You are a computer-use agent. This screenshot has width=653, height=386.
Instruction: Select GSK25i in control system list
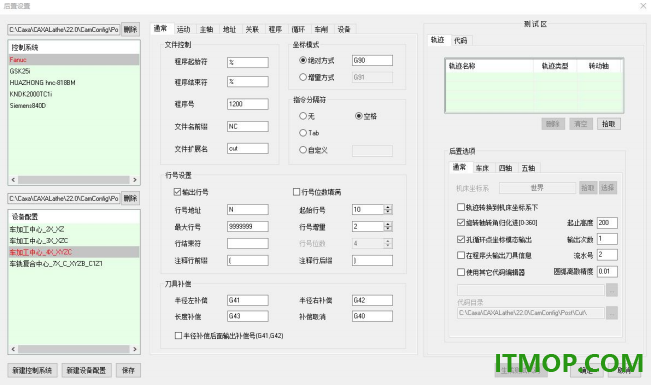coord(74,71)
